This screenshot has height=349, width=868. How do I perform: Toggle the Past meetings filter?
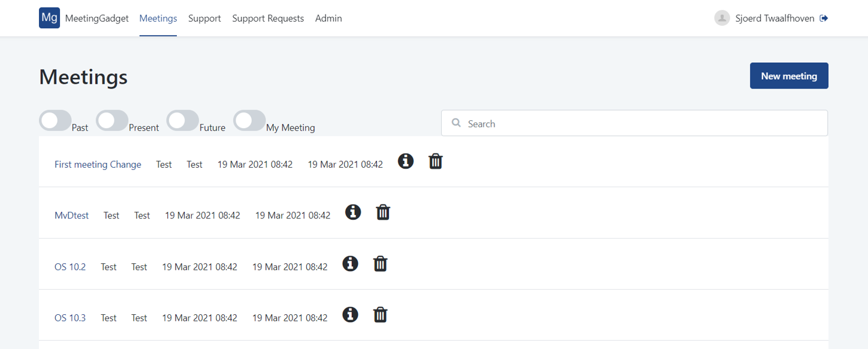[x=55, y=120]
